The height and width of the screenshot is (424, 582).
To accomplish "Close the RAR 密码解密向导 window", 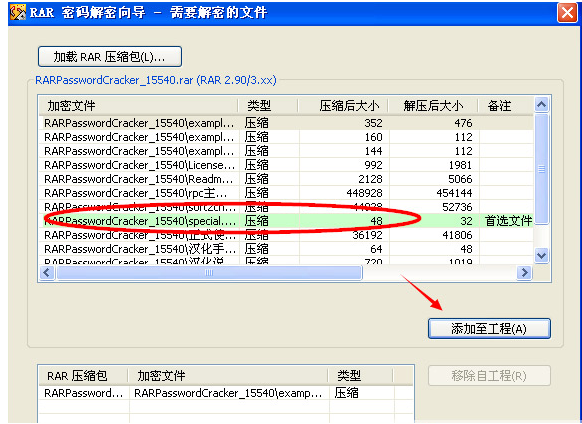I will click(x=568, y=13).
